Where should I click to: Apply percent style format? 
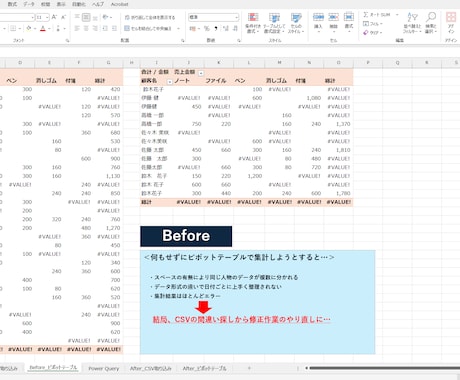(x=207, y=29)
